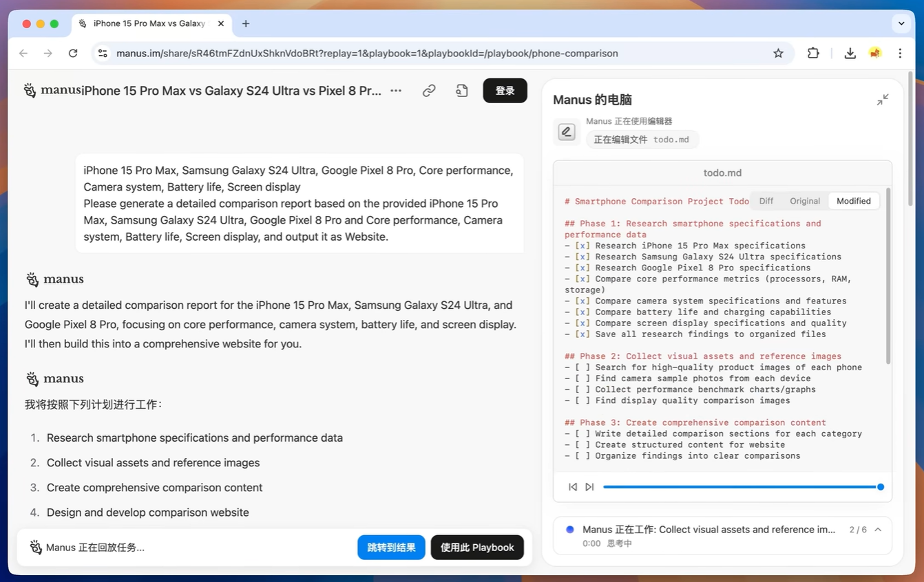Click plan item Research smartphone specifications
This screenshot has height=582, width=924.
(195, 438)
